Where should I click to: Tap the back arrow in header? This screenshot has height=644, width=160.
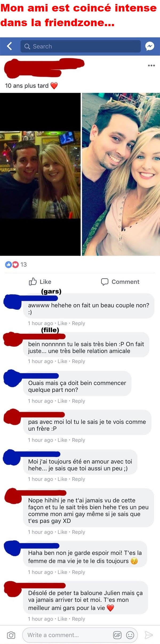9,46
